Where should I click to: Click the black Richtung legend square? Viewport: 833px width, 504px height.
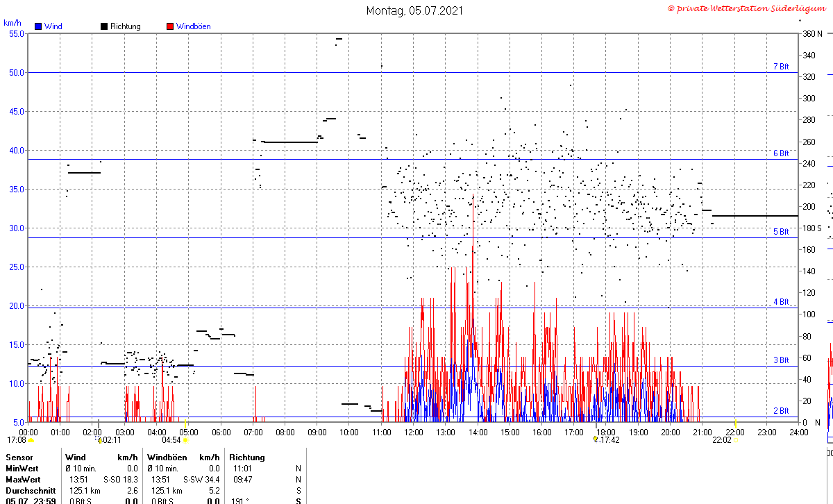click(x=104, y=26)
